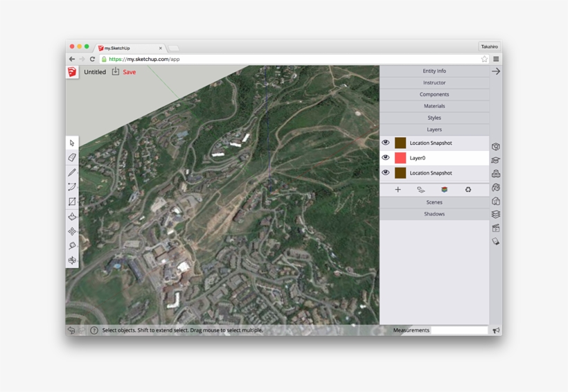Click bottom Location Snapshot brown swatch

(400, 173)
